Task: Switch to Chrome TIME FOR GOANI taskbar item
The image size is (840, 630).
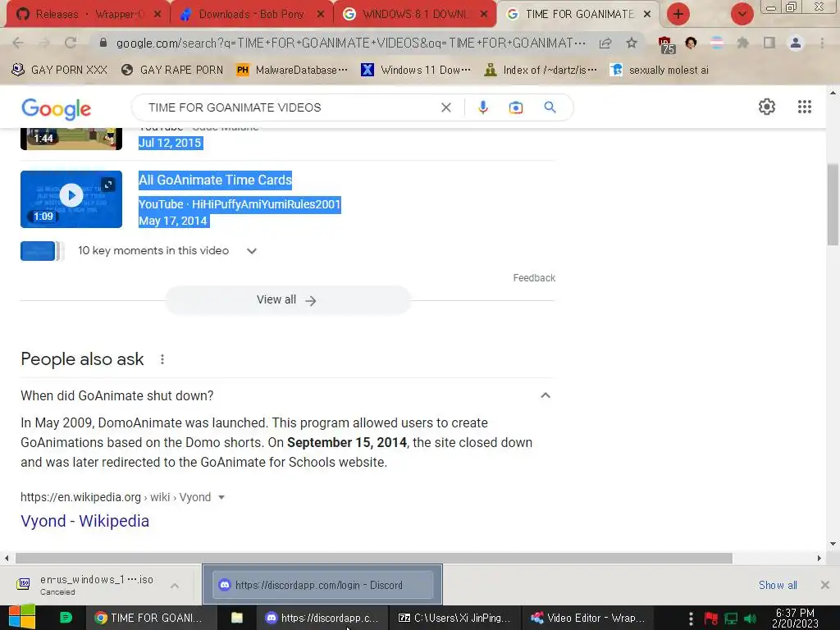Action: pyautogui.click(x=151, y=618)
